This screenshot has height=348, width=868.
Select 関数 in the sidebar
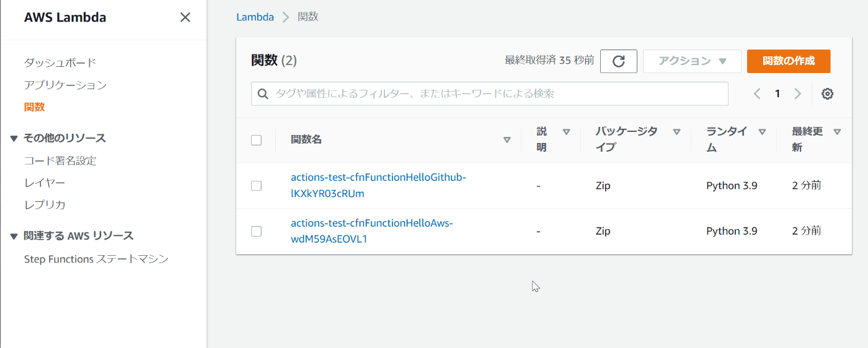click(34, 107)
